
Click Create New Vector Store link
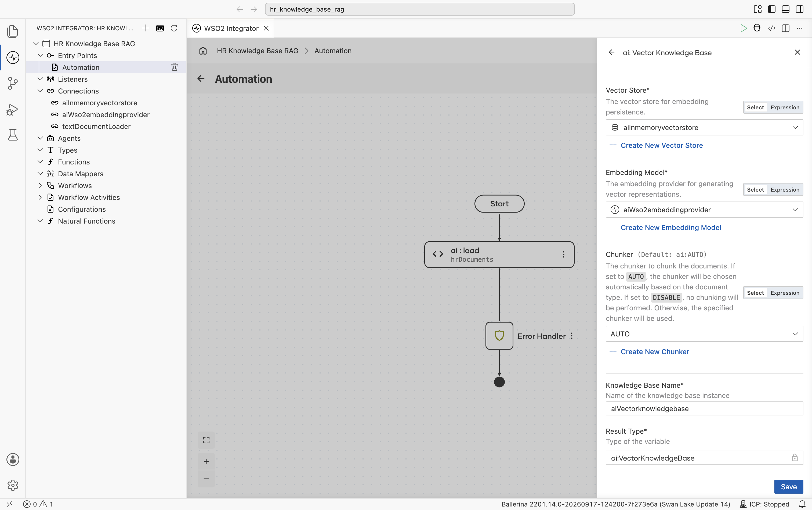(x=656, y=145)
